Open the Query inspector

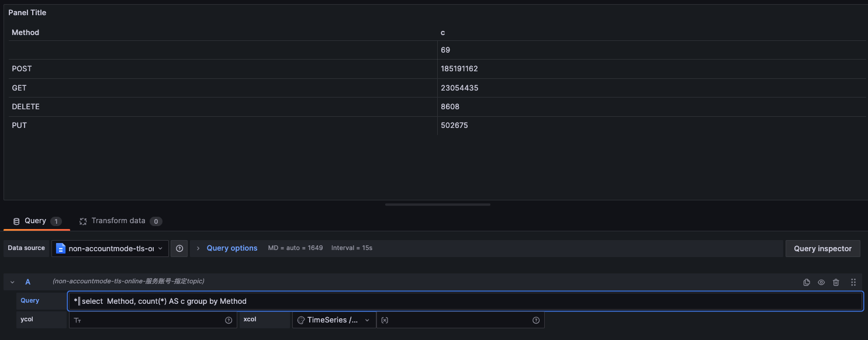(823, 248)
